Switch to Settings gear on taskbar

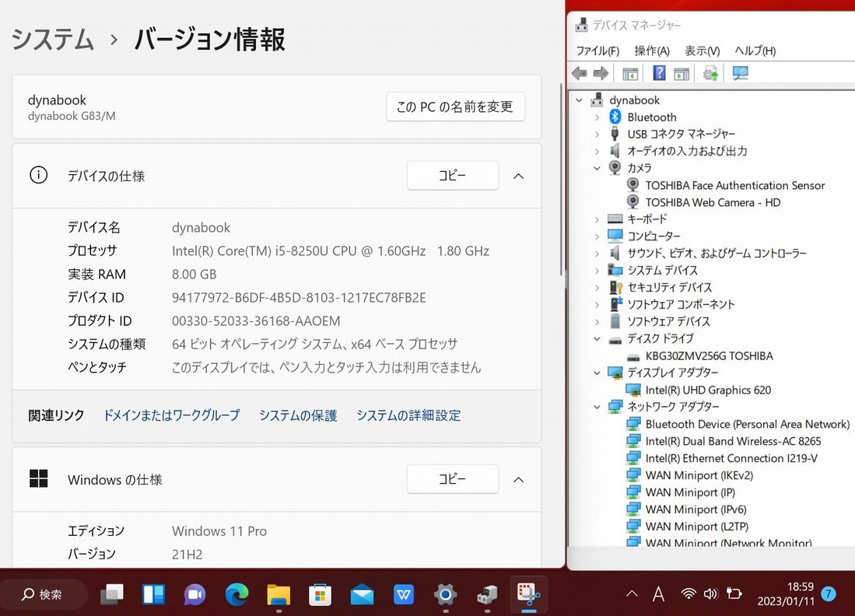pos(445,594)
